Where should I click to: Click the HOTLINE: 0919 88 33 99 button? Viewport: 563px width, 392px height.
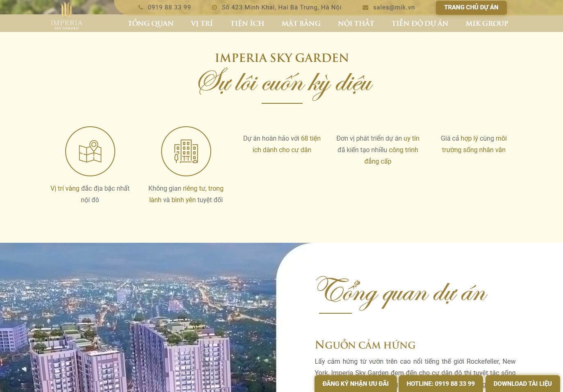(441, 384)
